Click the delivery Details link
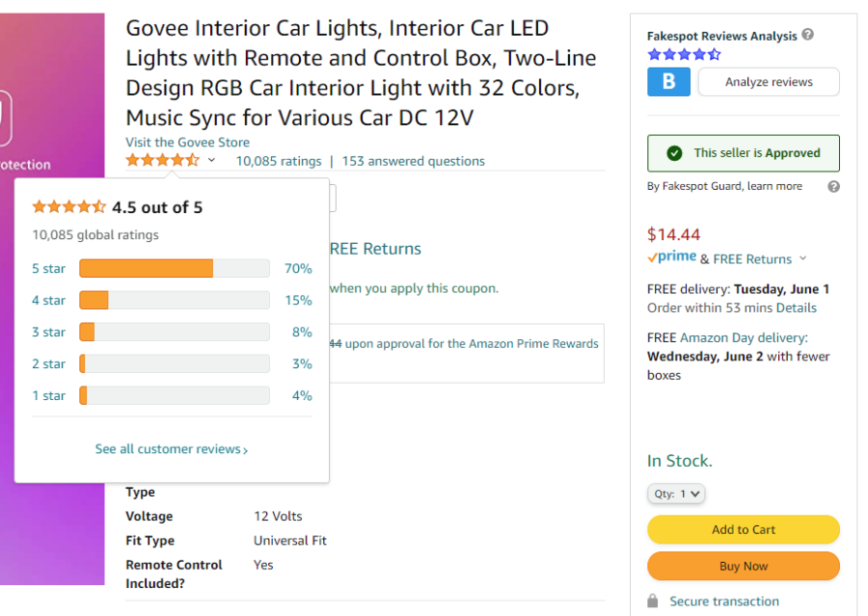The image size is (868, 616). click(796, 308)
